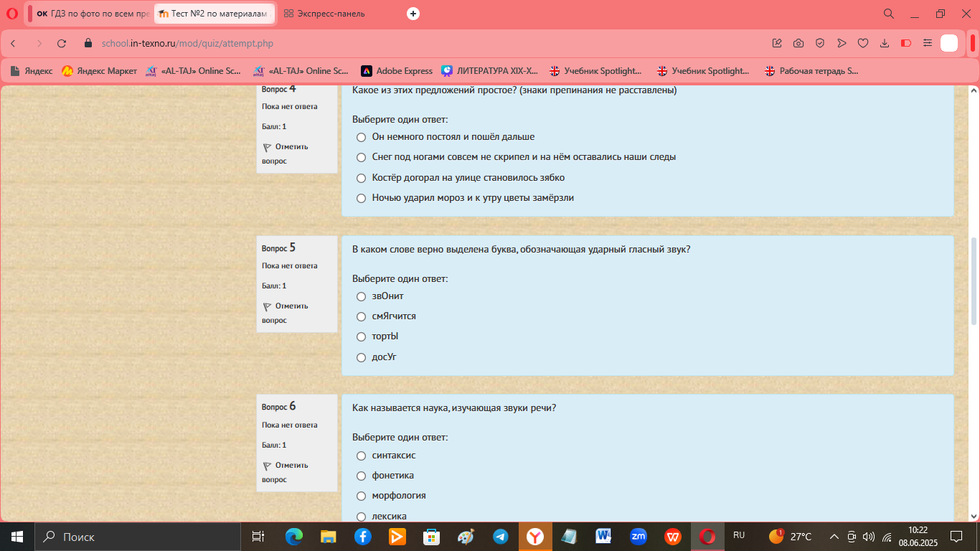This screenshot has height=551, width=980.
Task: Select answer 'звОнит' radio button
Action: pos(362,296)
